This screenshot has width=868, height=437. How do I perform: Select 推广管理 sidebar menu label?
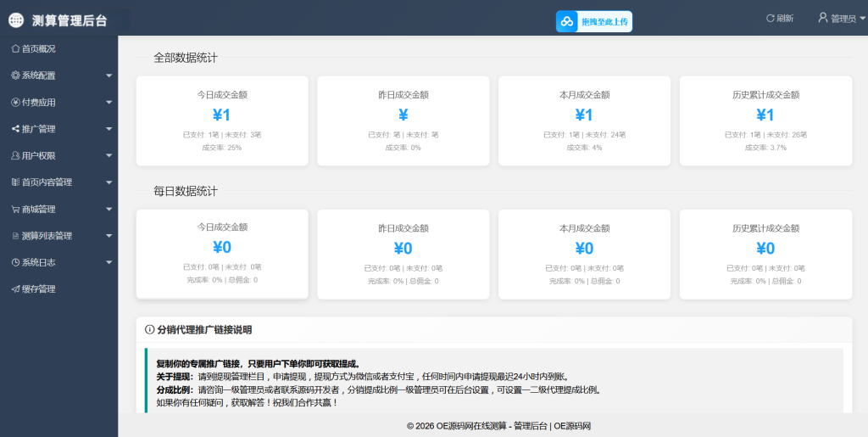click(x=39, y=129)
